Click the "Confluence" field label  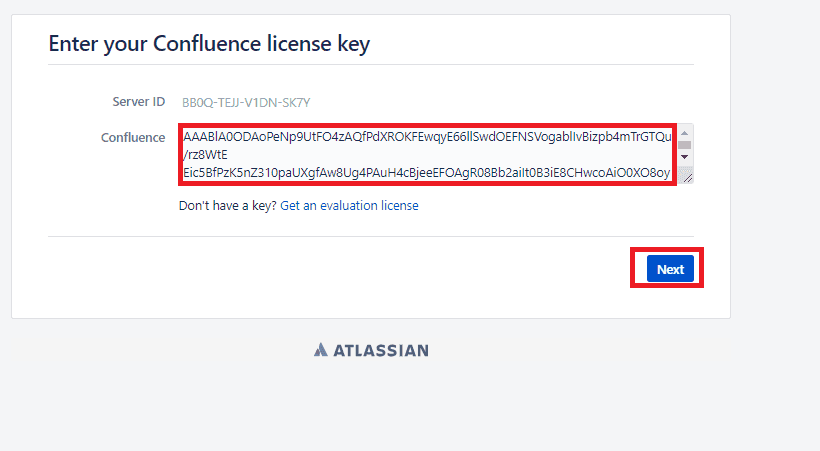pyautogui.click(x=133, y=138)
